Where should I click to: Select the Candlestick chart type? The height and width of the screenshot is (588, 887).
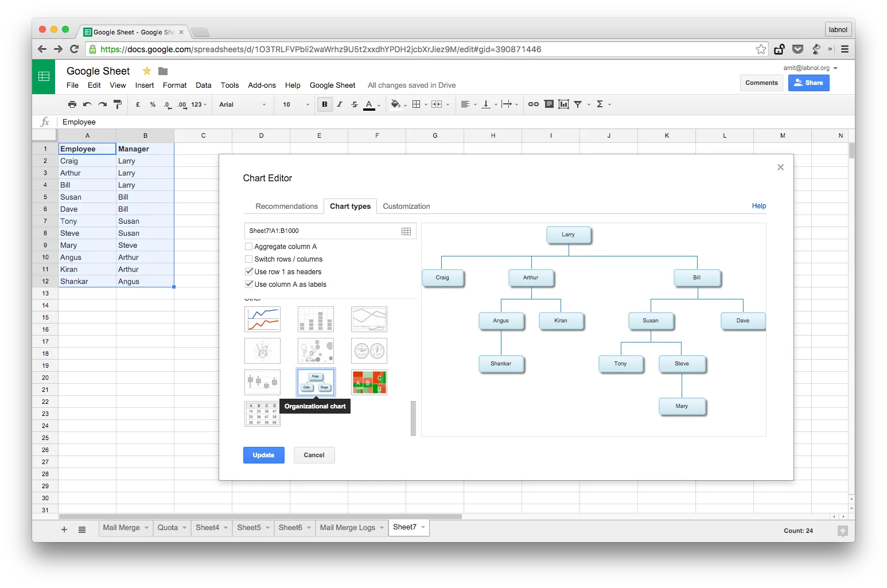(262, 383)
